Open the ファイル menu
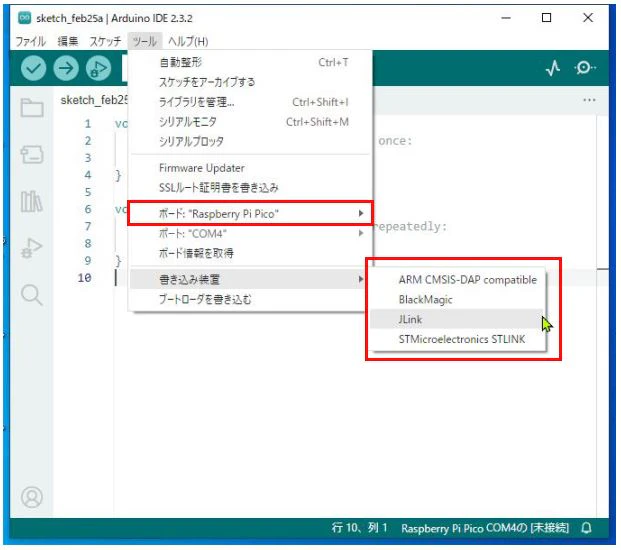Viewport: 621px width, 550px height. (30, 41)
